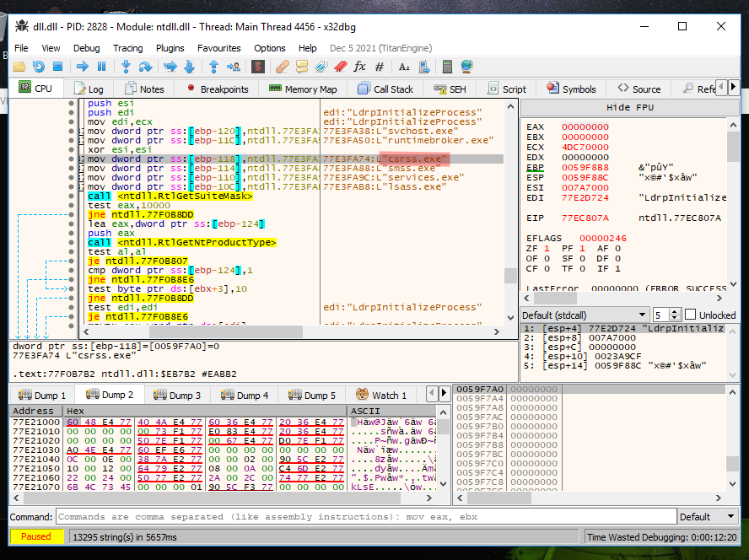Execute till return using the up-arrow icon
The height and width of the screenshot is (560, 749).
pos(213,67)
